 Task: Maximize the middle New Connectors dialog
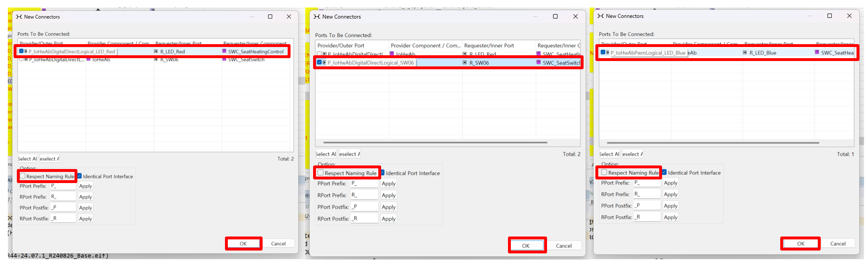(x=555, y=17)
